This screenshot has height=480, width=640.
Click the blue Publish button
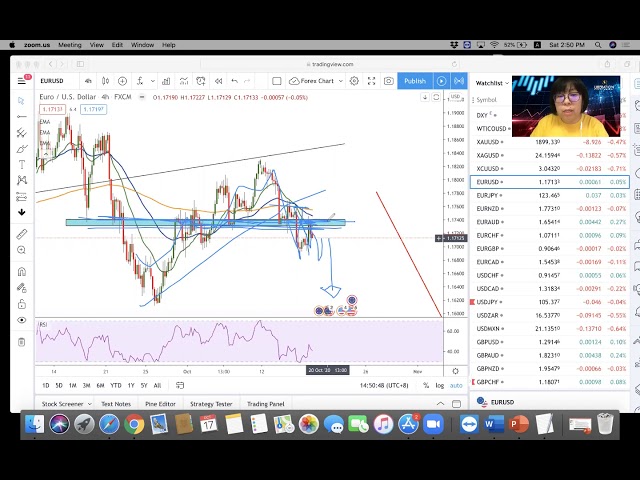415,81
